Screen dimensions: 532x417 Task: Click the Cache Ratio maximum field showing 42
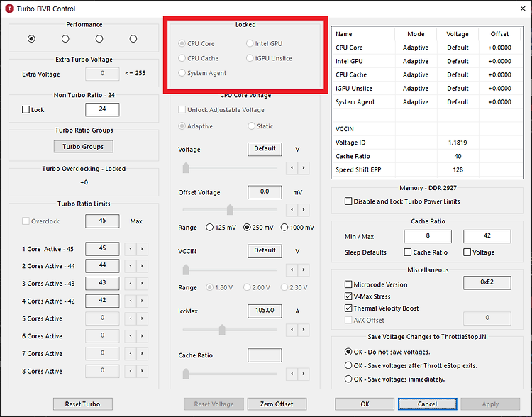tap(487, 236)
